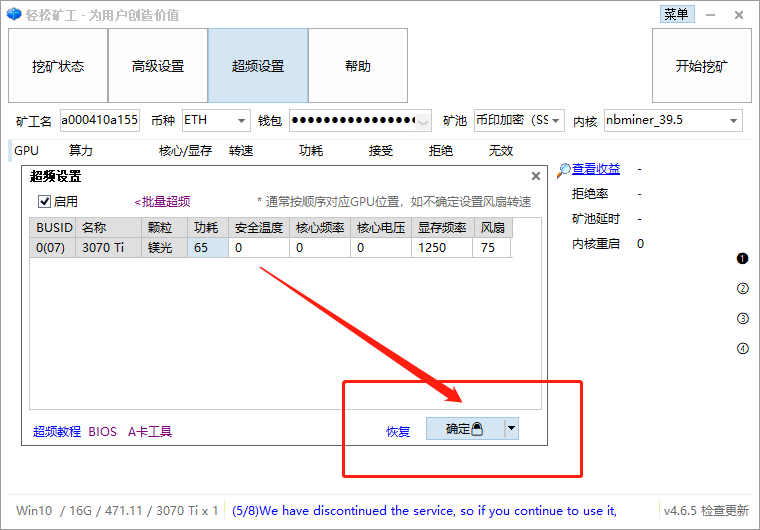The width and height of the screenshot is (760, 530).
Task: Click the 矿工名 input field
Action: (99, 120)
